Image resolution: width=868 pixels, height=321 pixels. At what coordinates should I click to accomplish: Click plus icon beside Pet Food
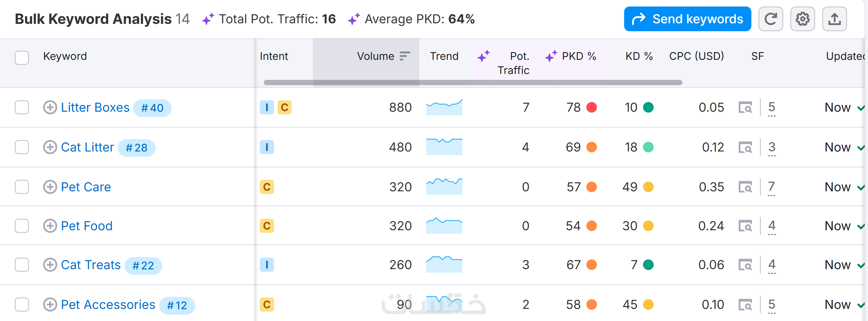[50, 226]
